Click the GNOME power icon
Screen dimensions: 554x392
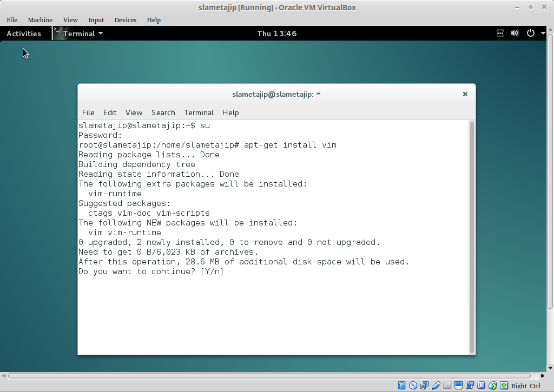click(530, 33)
